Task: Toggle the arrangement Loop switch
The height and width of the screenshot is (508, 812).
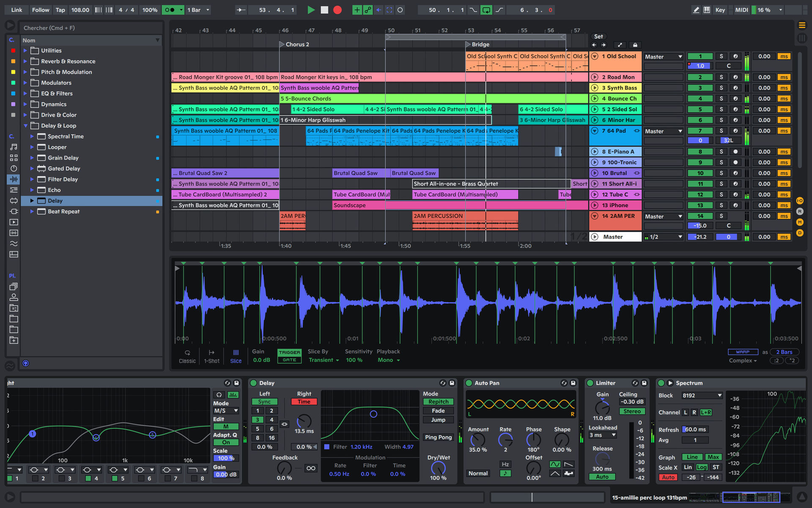Action: pos(486,10)
